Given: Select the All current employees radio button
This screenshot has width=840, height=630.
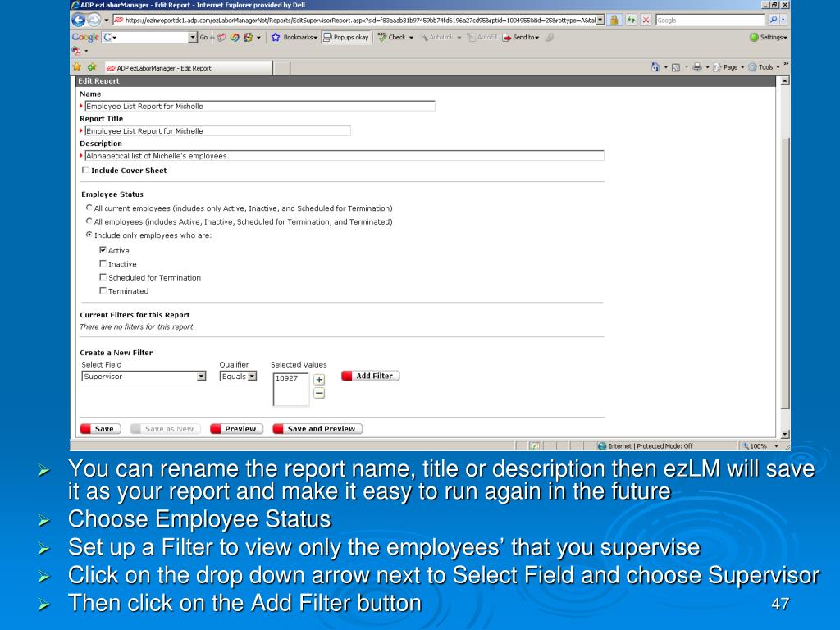Looking at the screenshot, I should [x=89, y=208].
